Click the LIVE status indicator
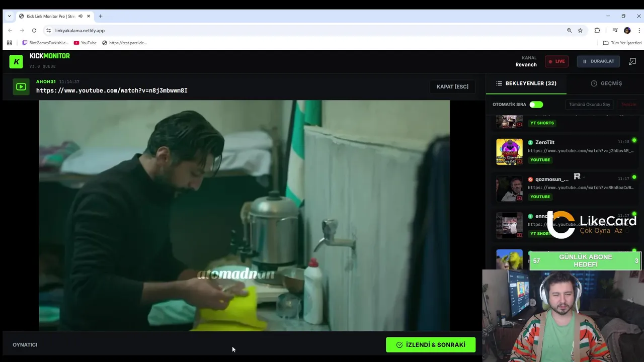The width and height of the screenshot is (644, 362). coord(556,61)
